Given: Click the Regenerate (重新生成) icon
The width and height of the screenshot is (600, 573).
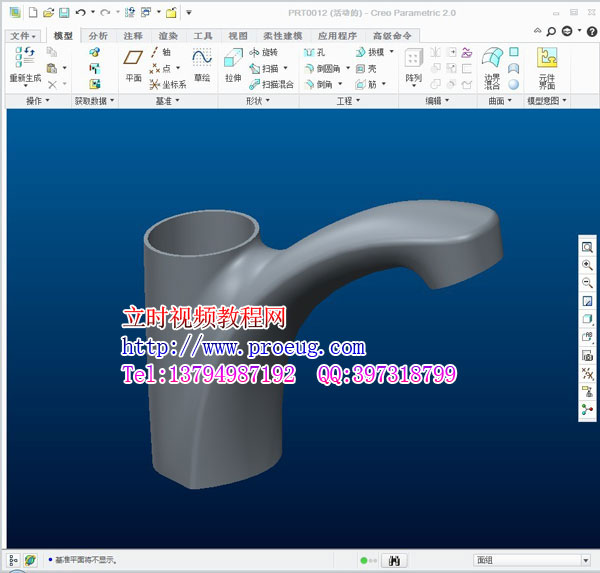Looking at the screenshot, I should click(25, 57).
